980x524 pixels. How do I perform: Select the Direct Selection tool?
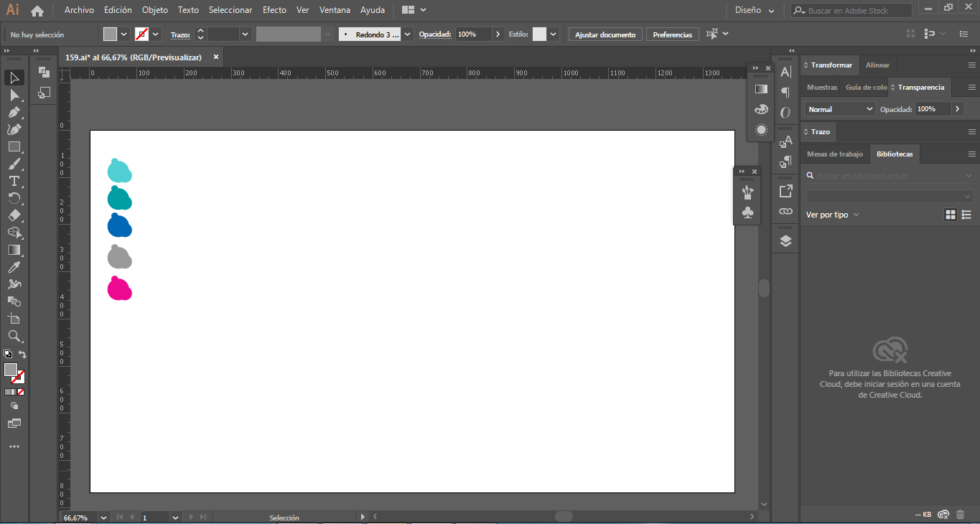pos(14,95)
